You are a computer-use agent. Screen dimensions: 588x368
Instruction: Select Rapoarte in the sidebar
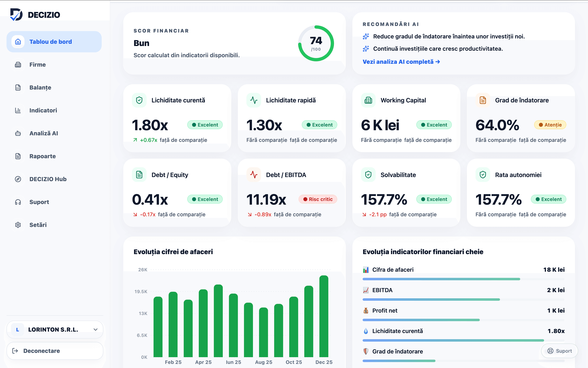54,156
